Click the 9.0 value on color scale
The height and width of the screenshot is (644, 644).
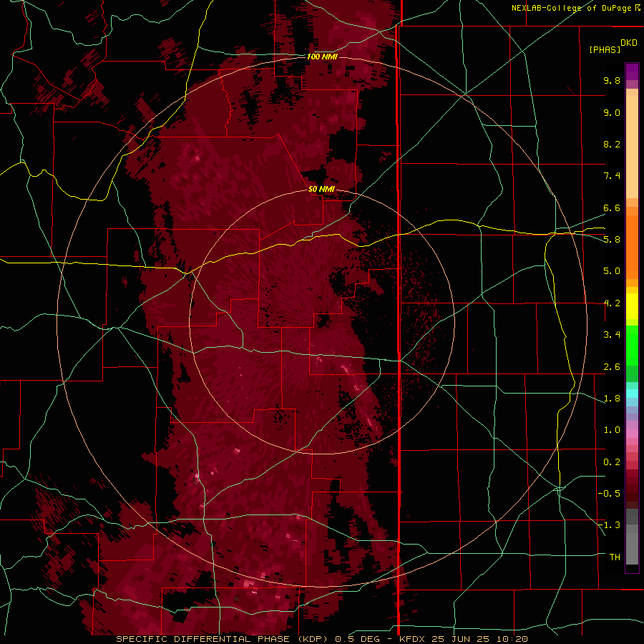pyautogui.click(x=612, y=112)
